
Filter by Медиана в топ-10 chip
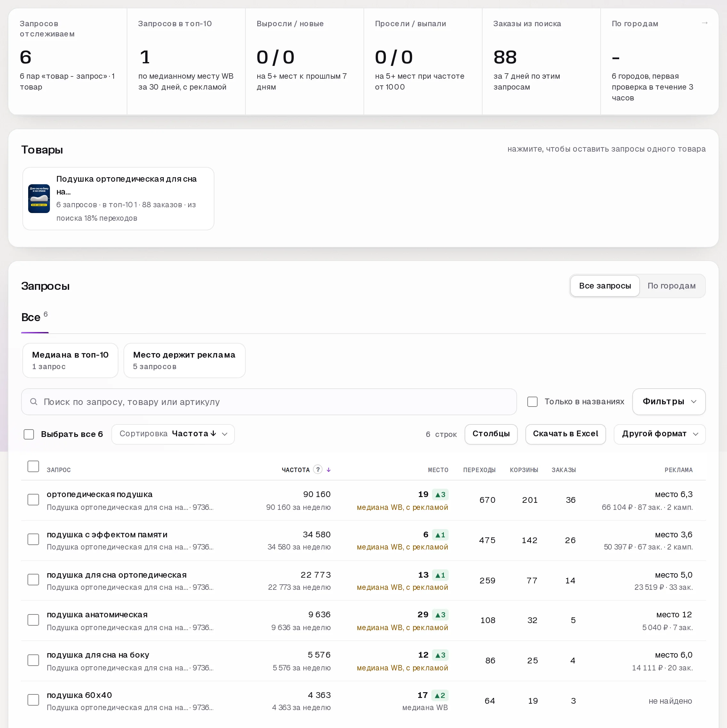pos(70,360)
